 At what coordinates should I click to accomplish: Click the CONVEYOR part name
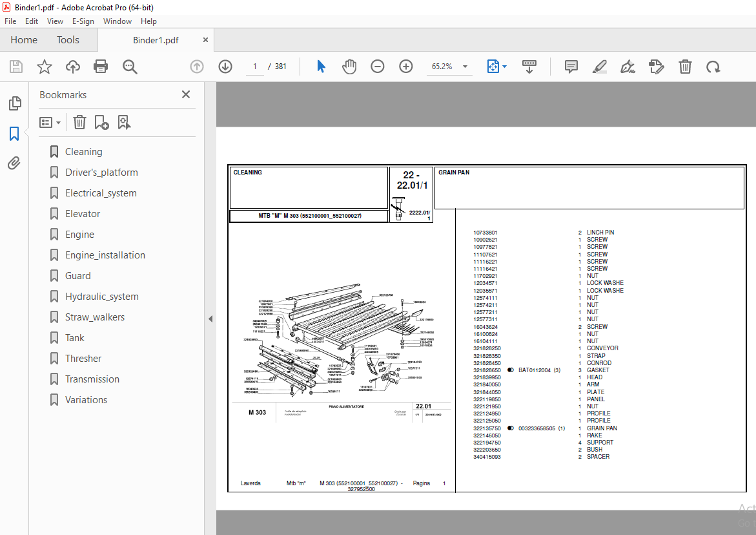click(602, 348)
